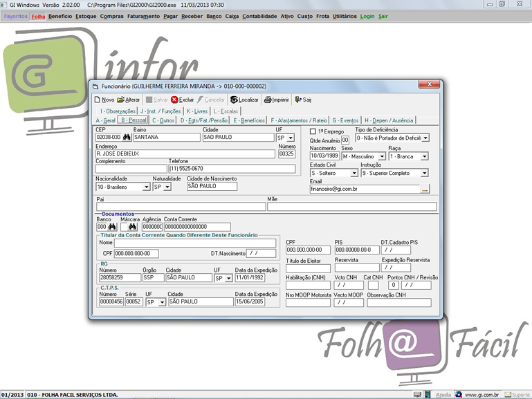The height and width of the screenshot is (399, 532).
Task: Click Suporte in the status bar
Action: click(x=517, y=395)
